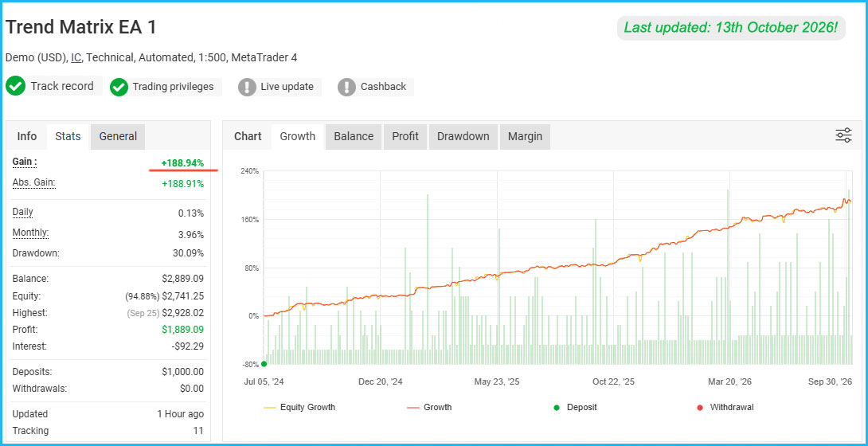The height and width of the screenshot is (446, 868).
Task: Click the $0.00 withdrawals value
Action: pyautogui.click(x=192, y=389)
